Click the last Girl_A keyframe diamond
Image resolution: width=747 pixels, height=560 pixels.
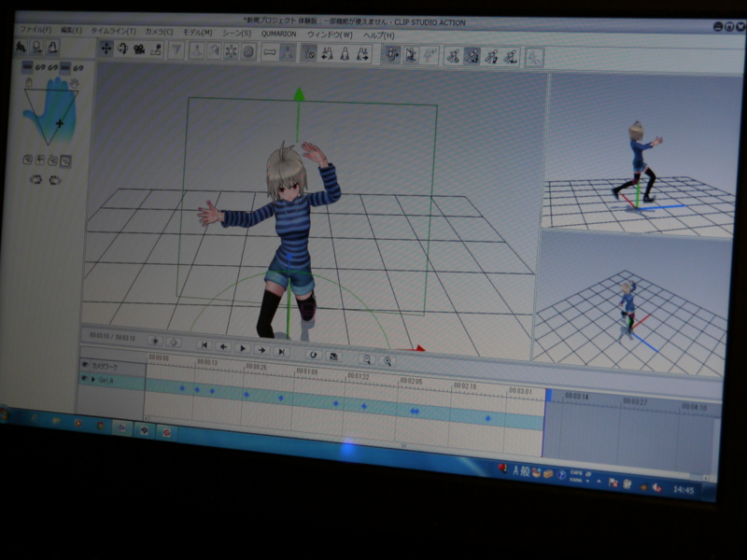point(487,418)
